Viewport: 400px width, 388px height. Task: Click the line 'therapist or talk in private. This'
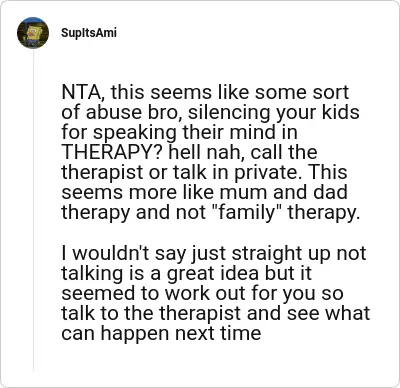204,172
